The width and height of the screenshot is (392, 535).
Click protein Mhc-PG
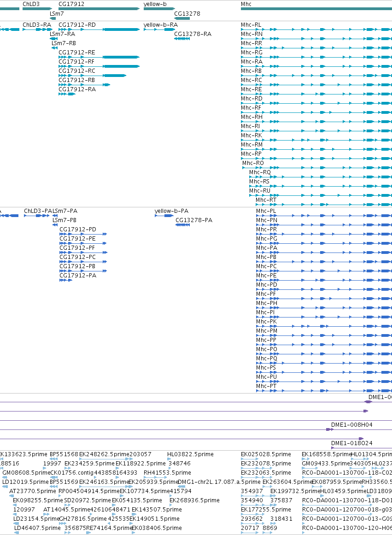tap(267, 239)
